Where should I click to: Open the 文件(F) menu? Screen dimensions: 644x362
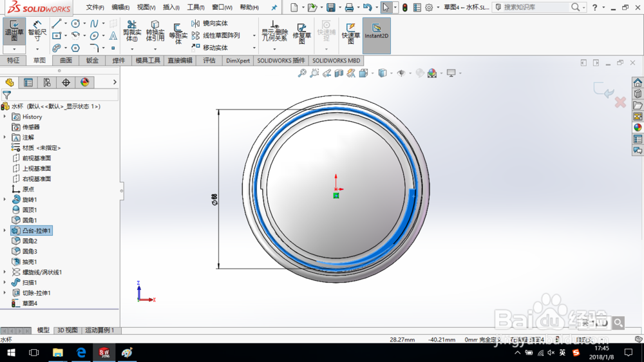click(x=95, y=7)
